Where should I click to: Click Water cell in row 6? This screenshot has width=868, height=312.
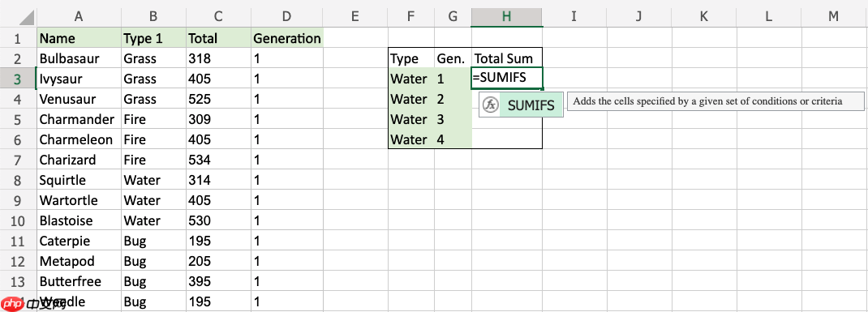pos(411,139)
